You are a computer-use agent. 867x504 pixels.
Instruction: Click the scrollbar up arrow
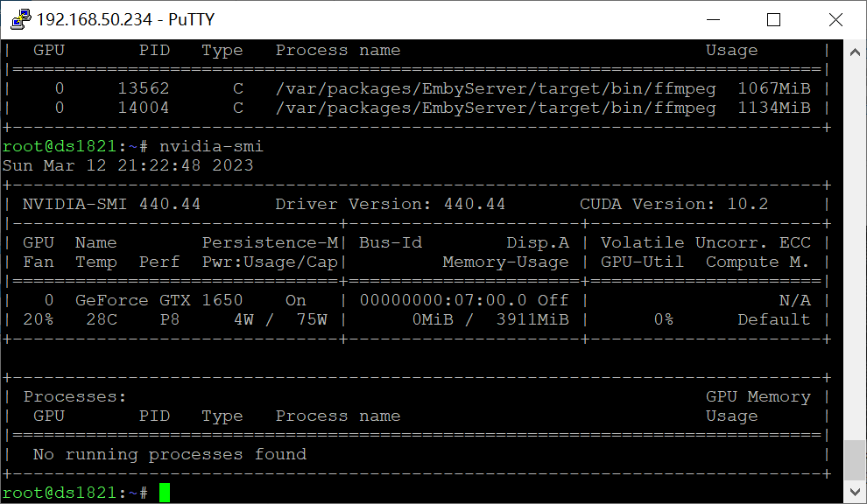coord(856,52)
